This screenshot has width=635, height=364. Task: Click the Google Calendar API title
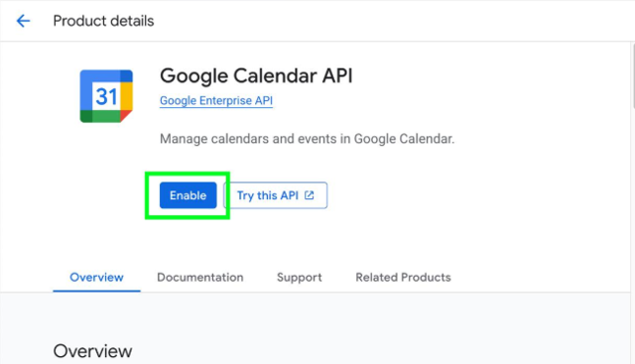pyautogui.click(x=256, y=75)
